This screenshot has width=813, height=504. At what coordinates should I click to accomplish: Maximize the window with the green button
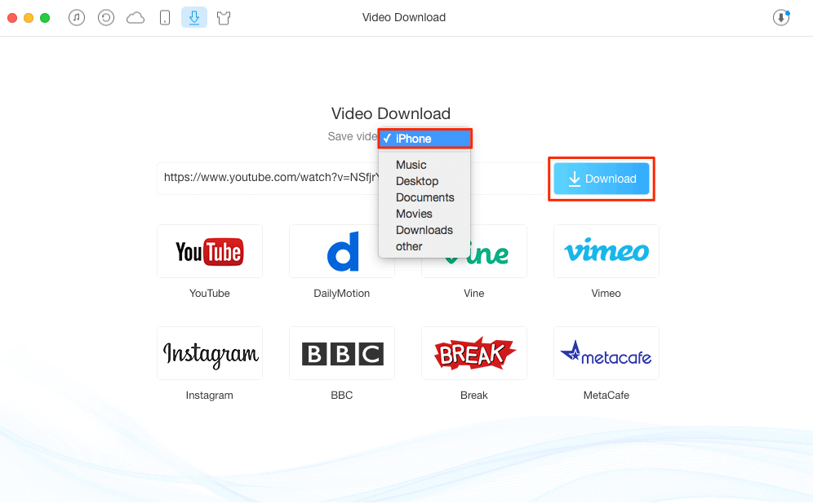[x=45, y=18]
